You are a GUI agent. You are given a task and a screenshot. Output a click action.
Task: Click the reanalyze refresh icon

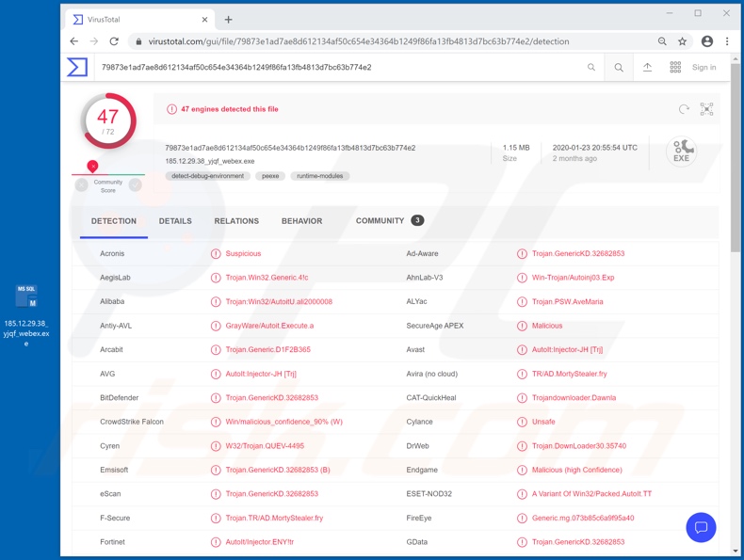coord(684,109)
